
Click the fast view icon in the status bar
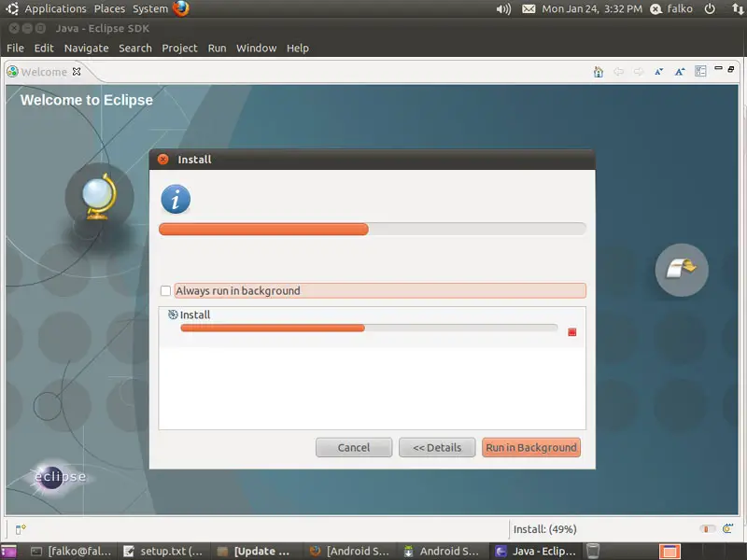20,529
